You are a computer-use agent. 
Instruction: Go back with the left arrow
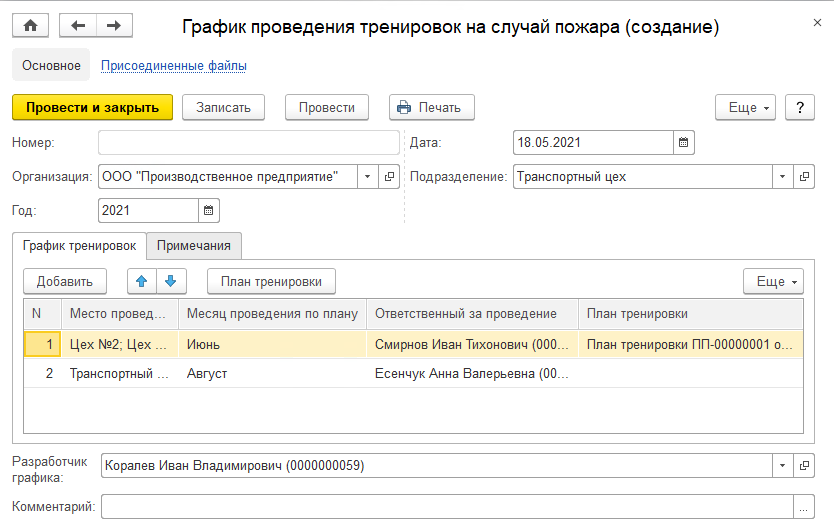coord(78,26)
